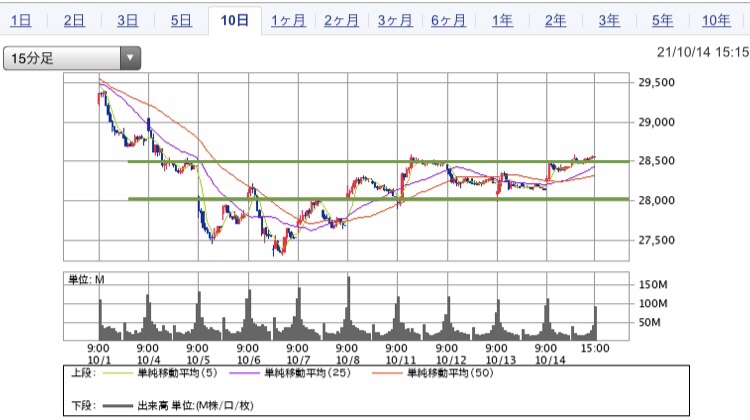Viewport: 750px width, 420px height.
Task: Click the 28,000 price axis label
Action: click(x=656, y=200)
